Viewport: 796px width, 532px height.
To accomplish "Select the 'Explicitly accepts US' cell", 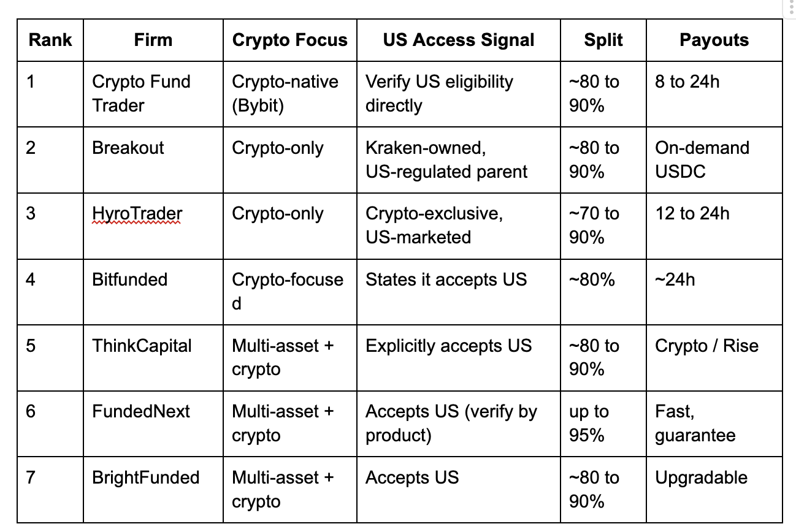I will tap(459, 358).
